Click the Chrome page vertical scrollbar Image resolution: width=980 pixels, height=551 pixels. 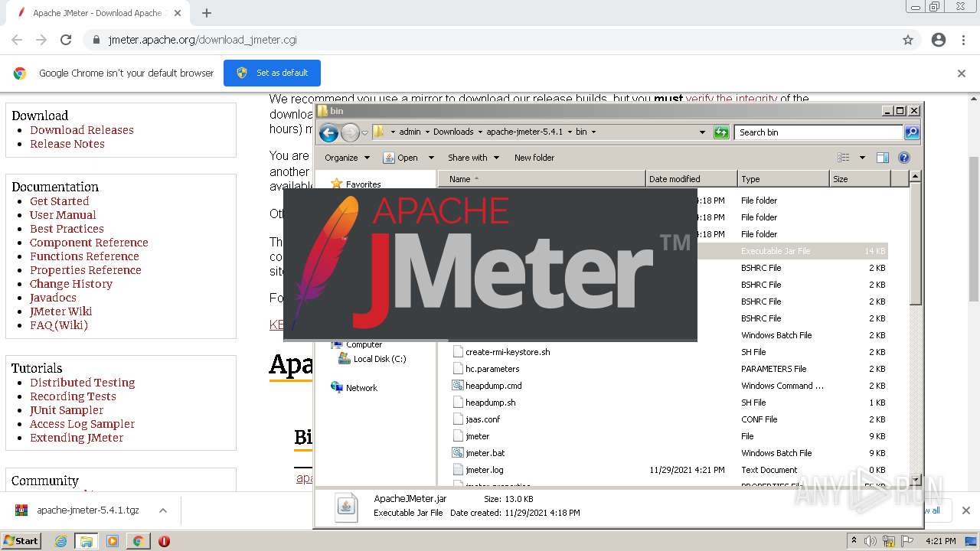tap(974, 230)
